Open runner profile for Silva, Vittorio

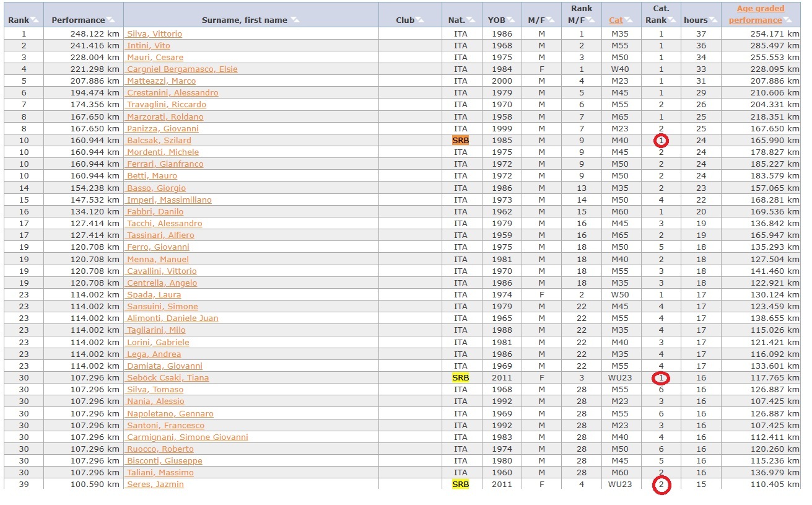(x=154, y=34)
